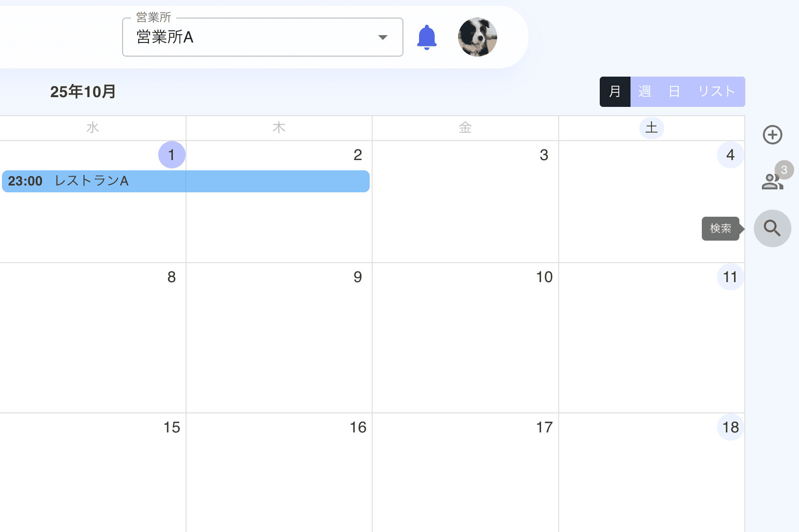Switch to 日 view
This screenshot has height=532, width=799.
point(674,91)
